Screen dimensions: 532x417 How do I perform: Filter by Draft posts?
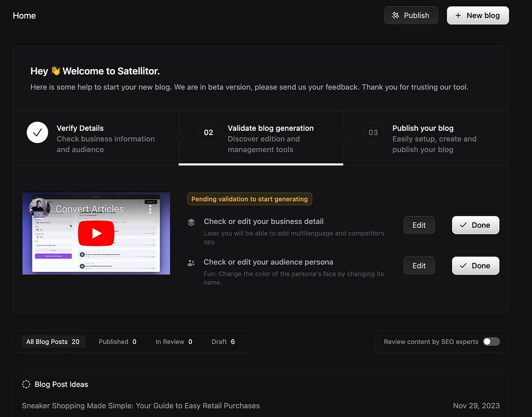pyautogui.click(x=223, y=341)
